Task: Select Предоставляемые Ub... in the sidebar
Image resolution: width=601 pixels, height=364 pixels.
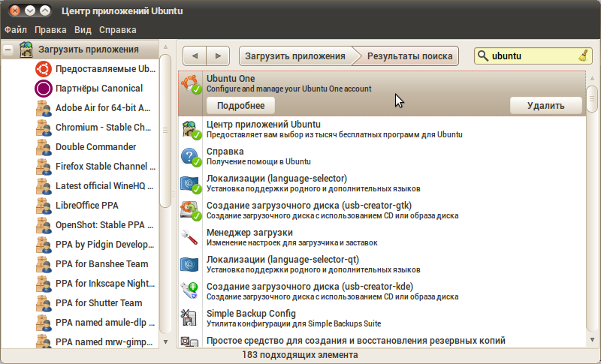Action: click(105, 69)
